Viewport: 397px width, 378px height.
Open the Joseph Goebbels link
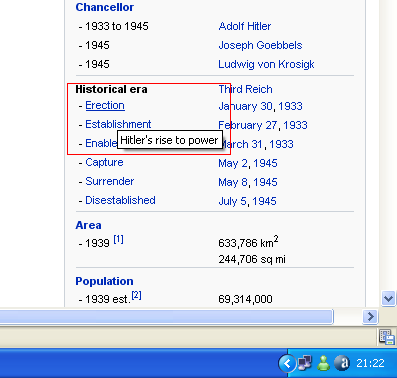(x=260, y=45)
